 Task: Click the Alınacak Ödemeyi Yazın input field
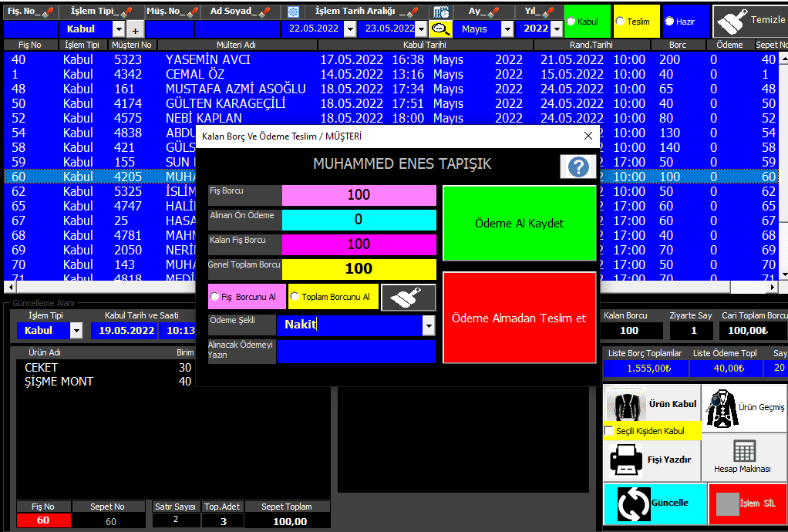click(x=356, y=352)
